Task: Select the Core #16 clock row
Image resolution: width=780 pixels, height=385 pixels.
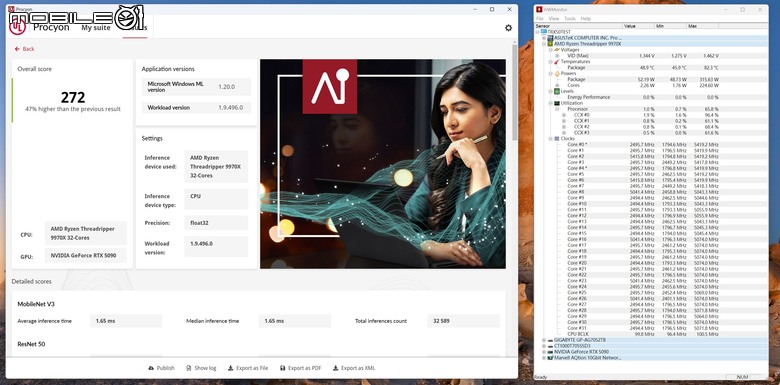Action: tap(652, 239)
